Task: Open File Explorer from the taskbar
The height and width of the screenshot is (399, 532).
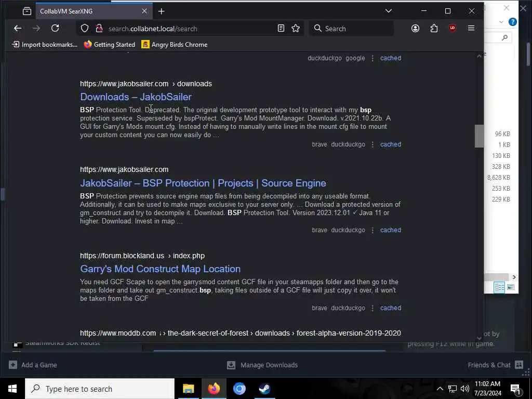Action: click(x=188, y=389)
